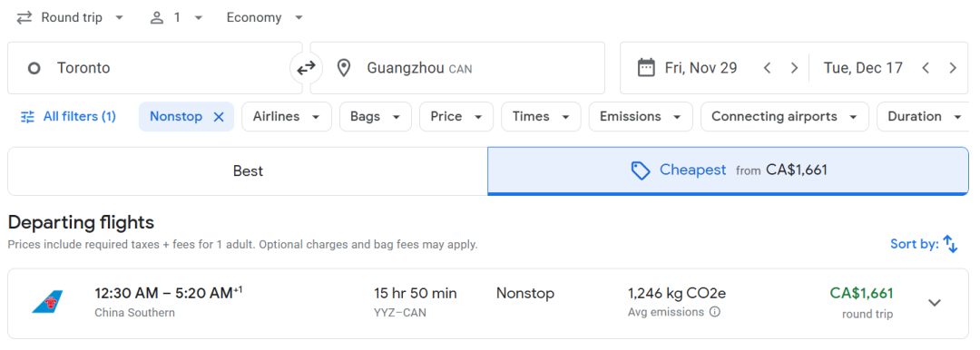Move return date one day earlier

pos(926,68)
